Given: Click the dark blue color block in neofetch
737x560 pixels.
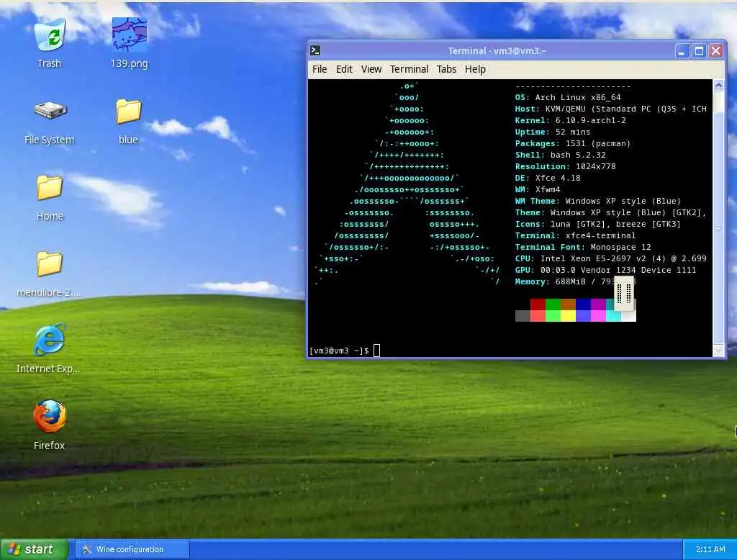Looking at the screenshot, I should point(583,304).
